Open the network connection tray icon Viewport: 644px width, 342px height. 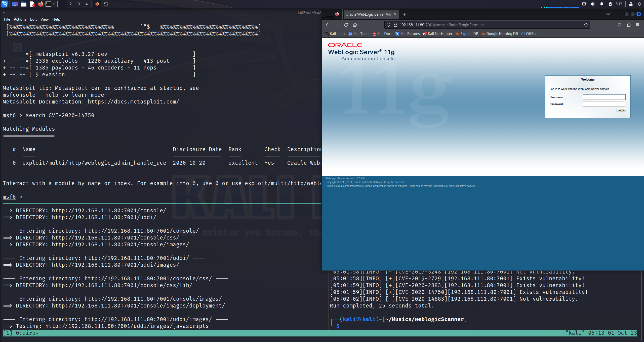coord(584,4)
